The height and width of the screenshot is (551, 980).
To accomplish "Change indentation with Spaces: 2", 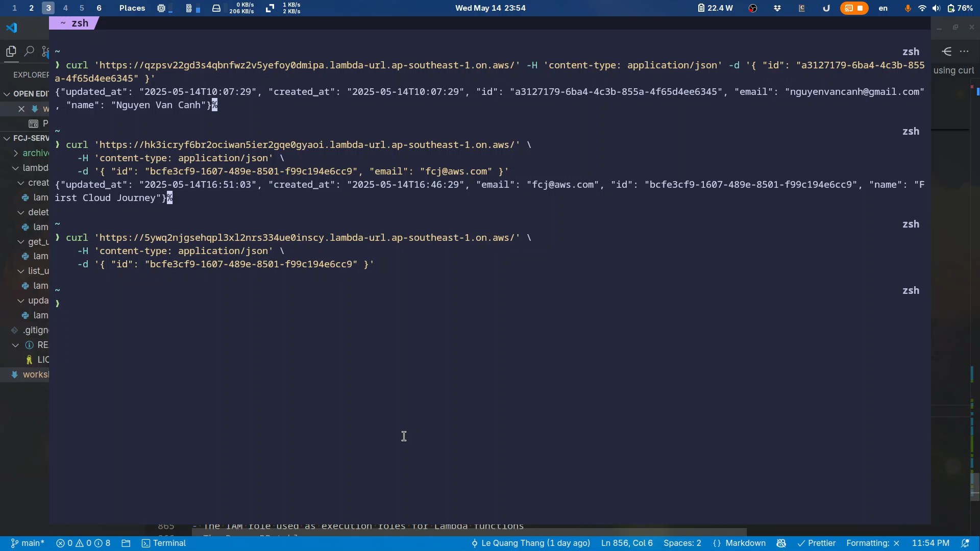I will [682, 543].
